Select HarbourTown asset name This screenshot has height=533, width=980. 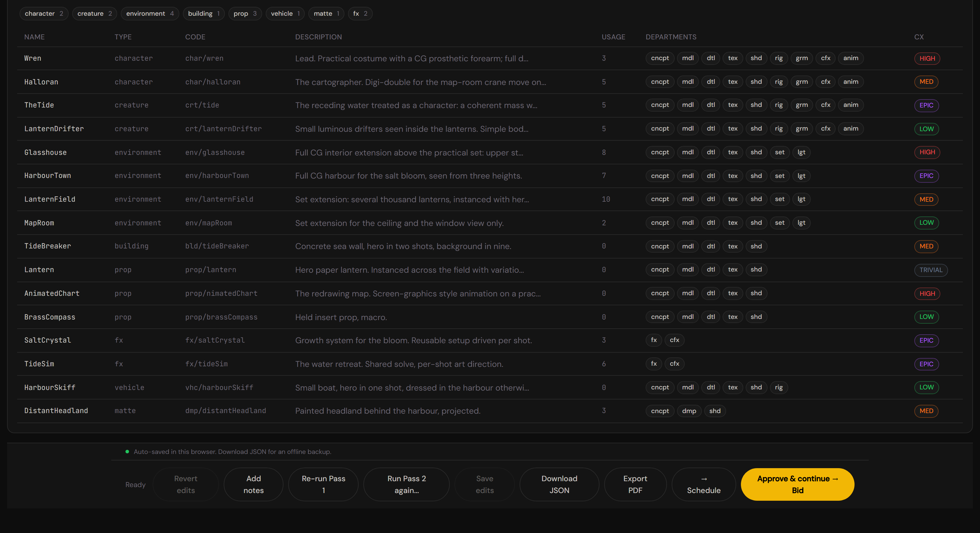[48, 176]
